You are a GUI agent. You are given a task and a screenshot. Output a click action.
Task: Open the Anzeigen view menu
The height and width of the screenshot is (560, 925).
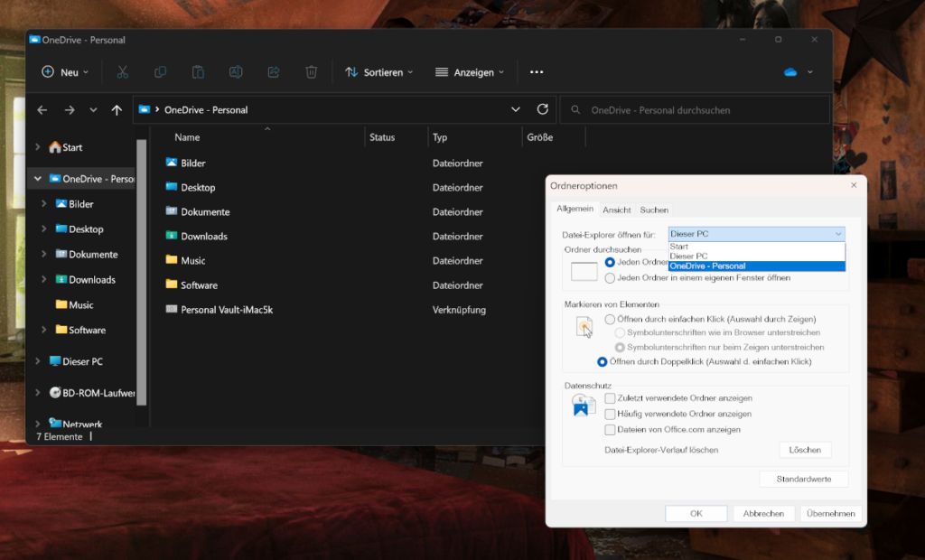(470, 72)
